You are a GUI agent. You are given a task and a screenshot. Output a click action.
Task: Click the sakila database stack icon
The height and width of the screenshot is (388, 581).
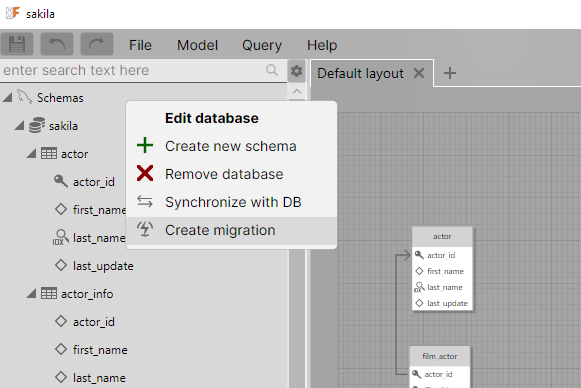37,125
